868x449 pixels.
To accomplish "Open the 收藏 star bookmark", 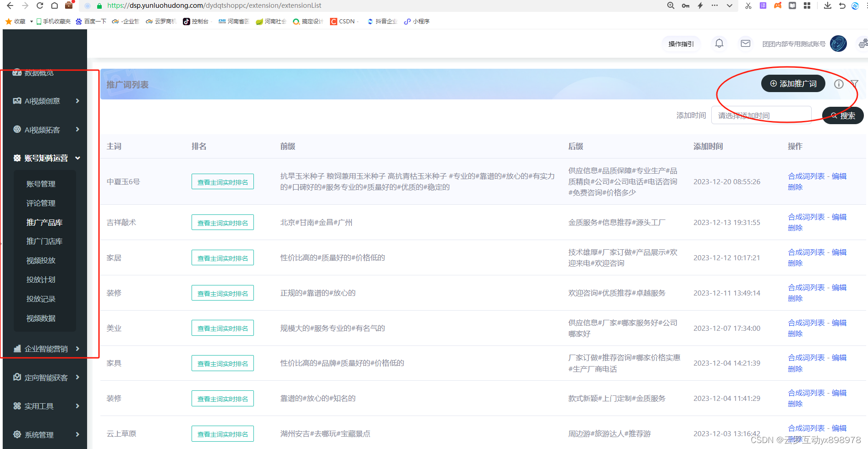I will (x=16, y=22).
